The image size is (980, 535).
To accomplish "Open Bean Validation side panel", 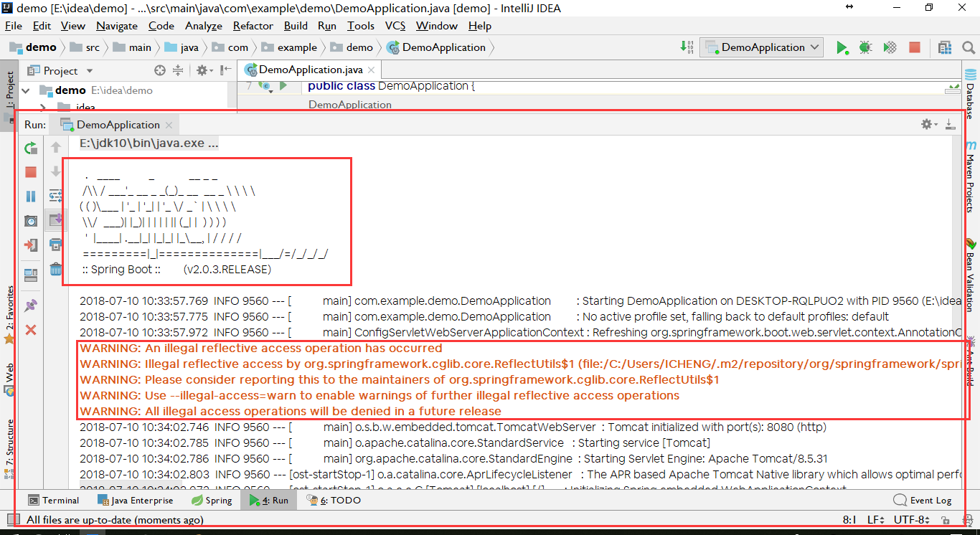I will click(x=971, y=275).
